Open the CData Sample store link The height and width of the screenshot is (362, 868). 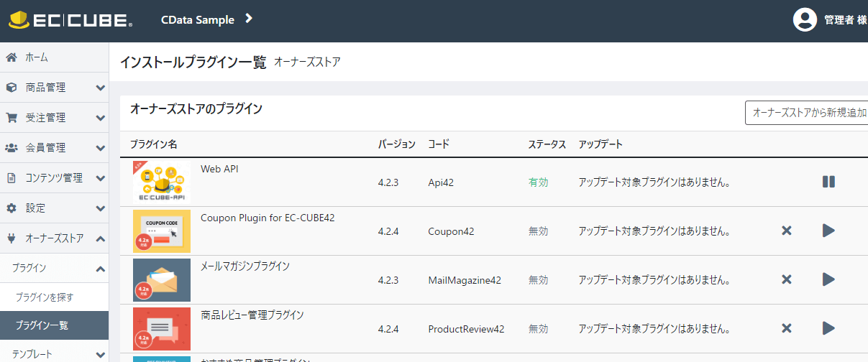coord(198,20)
